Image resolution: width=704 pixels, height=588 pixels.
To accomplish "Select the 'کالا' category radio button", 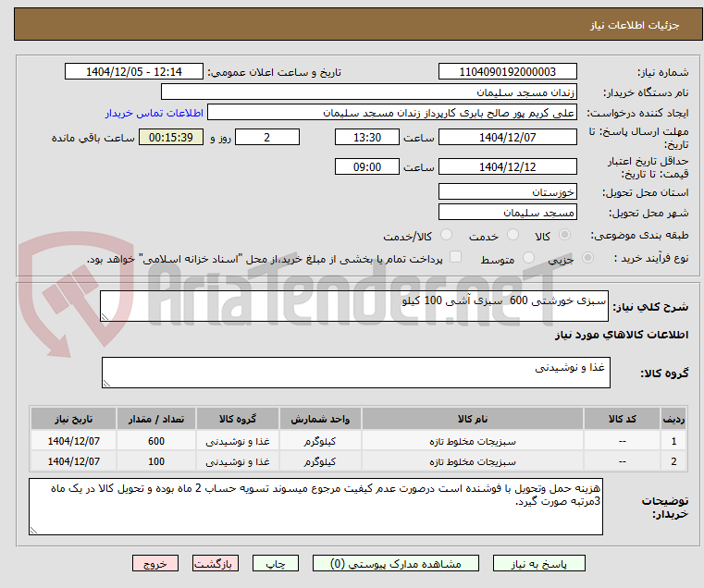I will [565, 235].
